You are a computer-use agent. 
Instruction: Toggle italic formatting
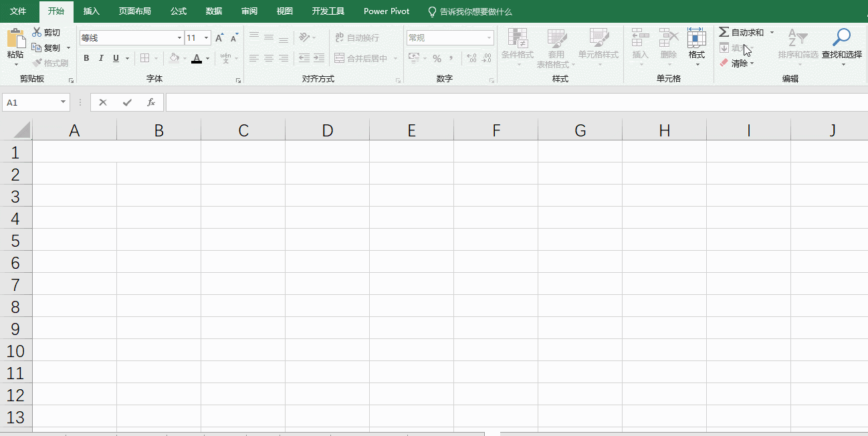[101, 58]
